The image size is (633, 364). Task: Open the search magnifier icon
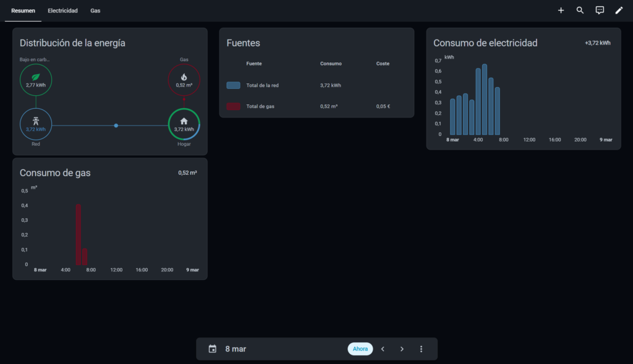click(x=580, y=11)
